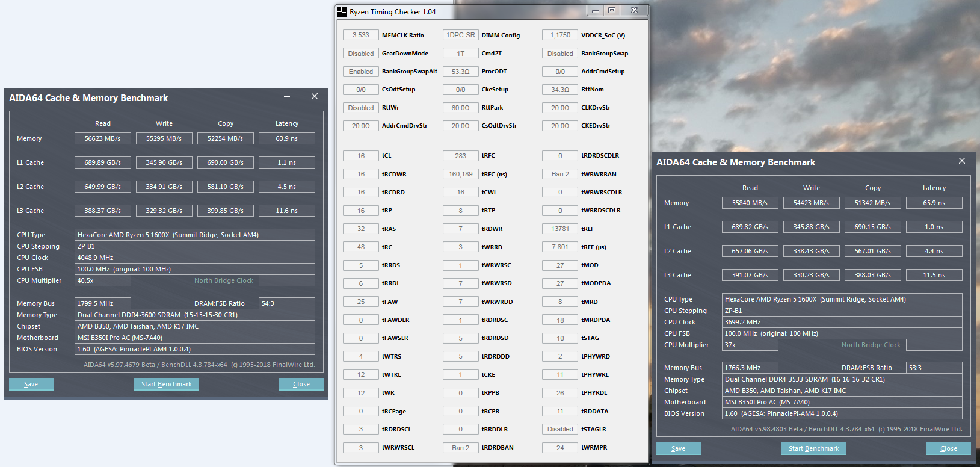Click the CPU Multiplier value 40.5x

tap(103, 280)
